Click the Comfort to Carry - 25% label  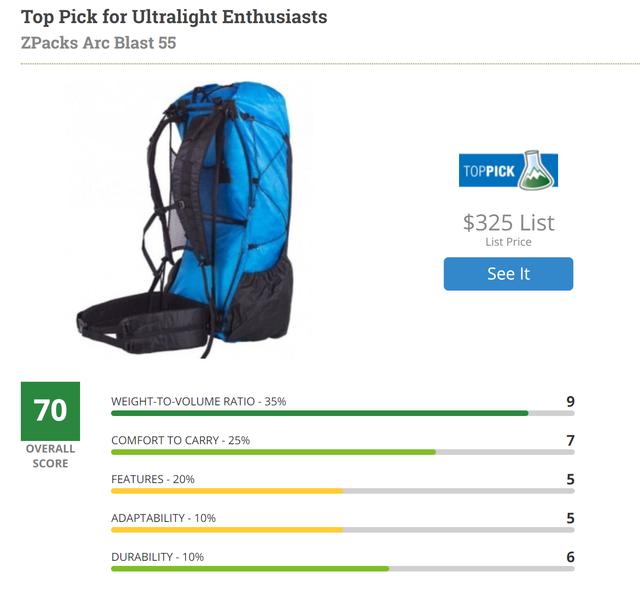pos(180,440)
